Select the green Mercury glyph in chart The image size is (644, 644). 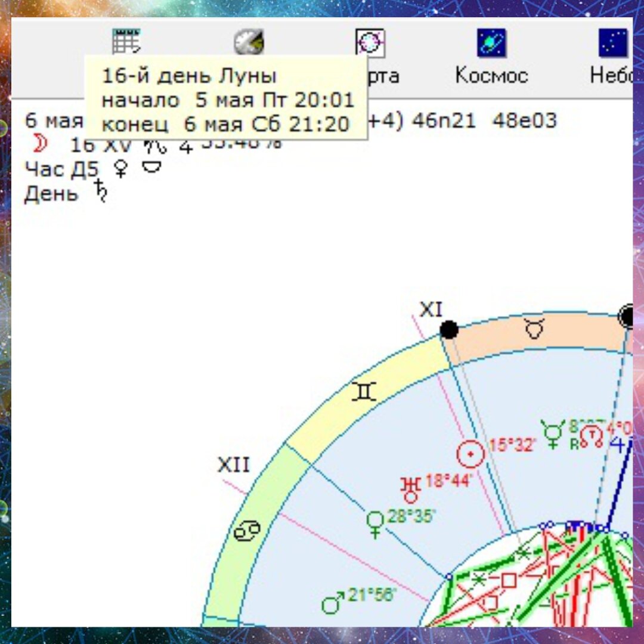coord(552,434)
